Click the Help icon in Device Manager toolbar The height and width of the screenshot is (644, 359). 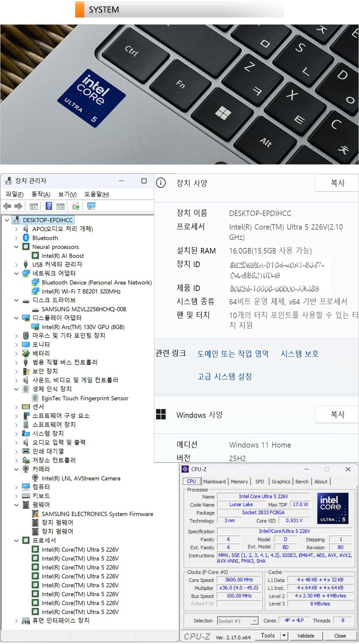point(49,206)
